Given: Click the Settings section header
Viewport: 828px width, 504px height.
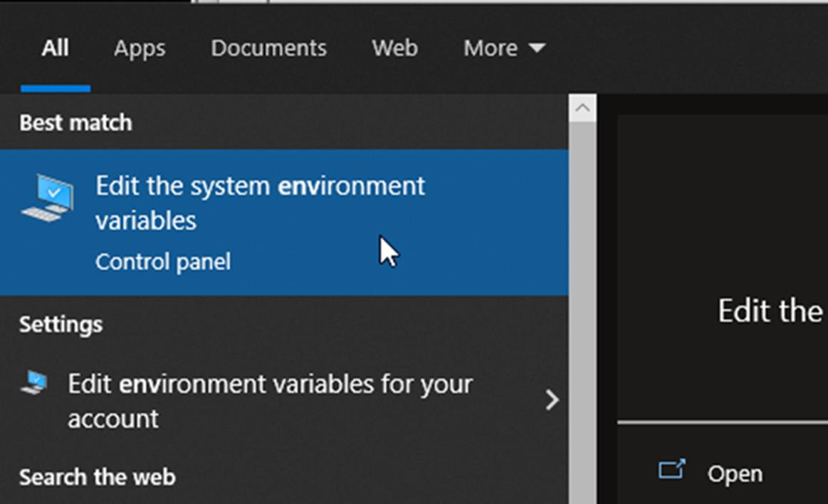Looking at the screenshot, I should click(61, 324).
